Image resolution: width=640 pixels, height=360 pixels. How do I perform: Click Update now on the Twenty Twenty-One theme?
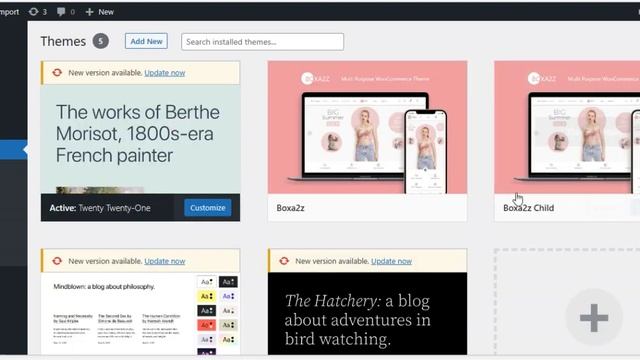(x=164, y=73)
